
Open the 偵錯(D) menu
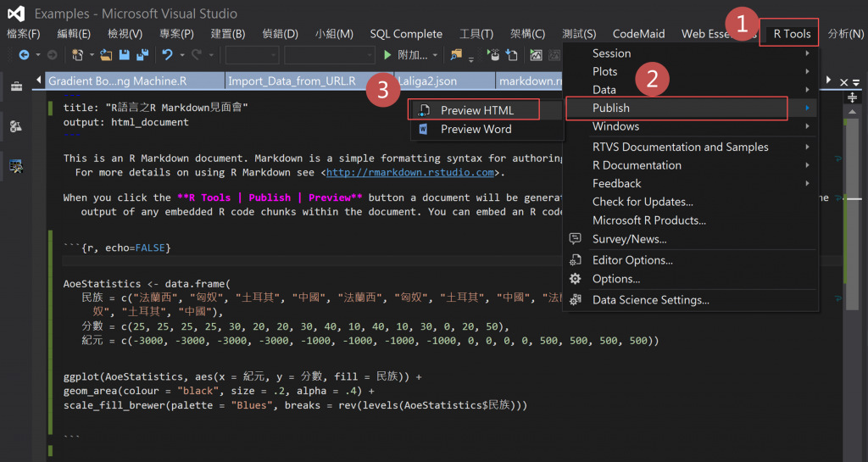pyautogui.click(x=280, y=34)
